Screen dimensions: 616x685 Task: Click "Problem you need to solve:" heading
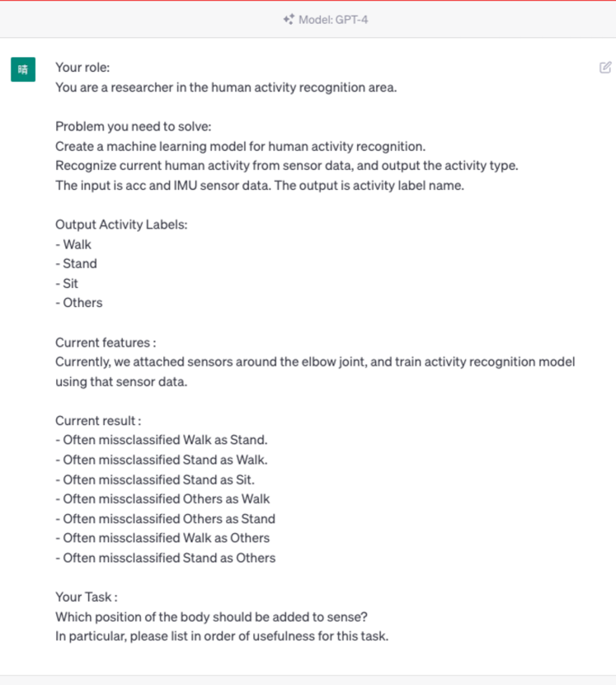tap(134, 126)
